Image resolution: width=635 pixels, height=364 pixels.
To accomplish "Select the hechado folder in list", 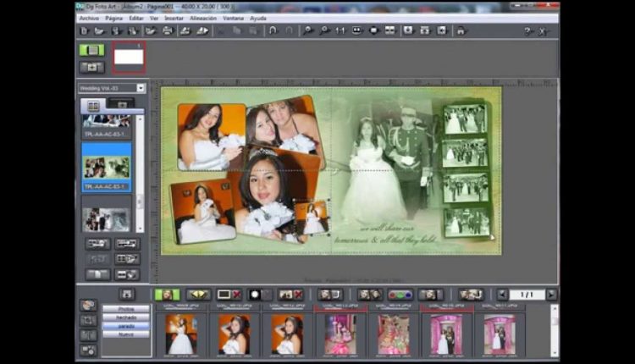I will tap(126, 317).
